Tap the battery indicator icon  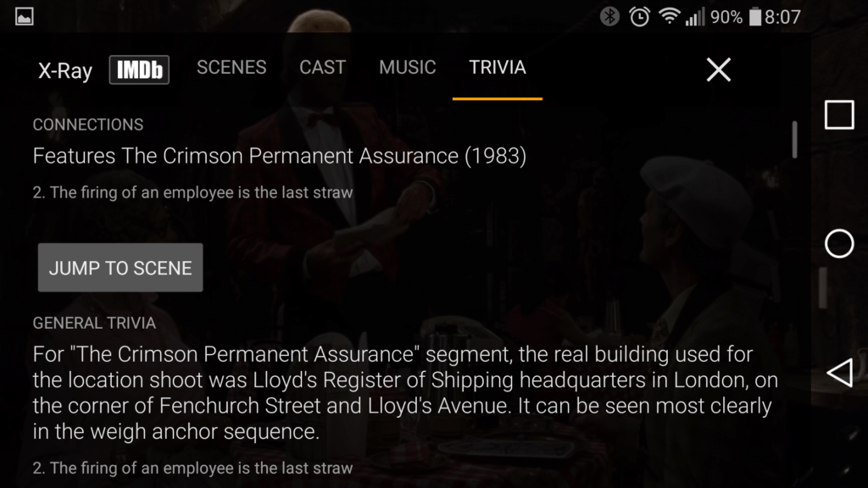point(755,17)
